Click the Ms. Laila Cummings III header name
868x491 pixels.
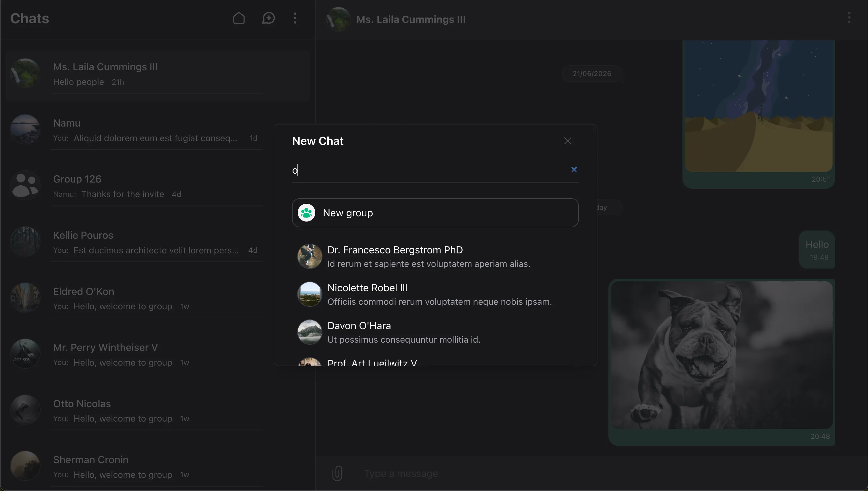point(411,20)
